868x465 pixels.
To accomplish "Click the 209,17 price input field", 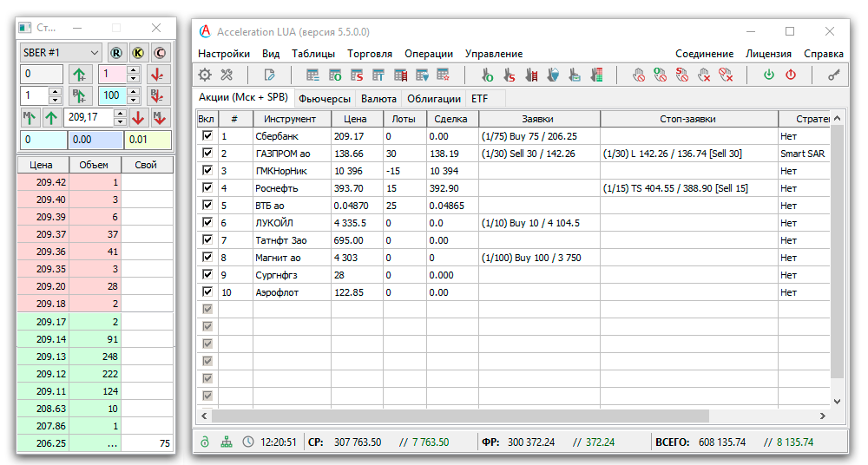I will coord(89,117).
